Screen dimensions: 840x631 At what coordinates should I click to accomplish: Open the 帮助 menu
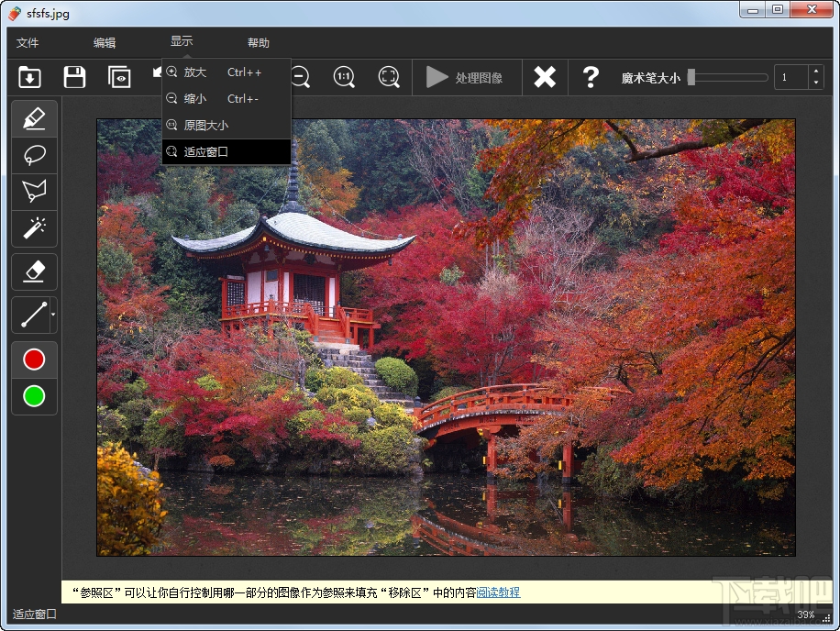pos(259,43)
